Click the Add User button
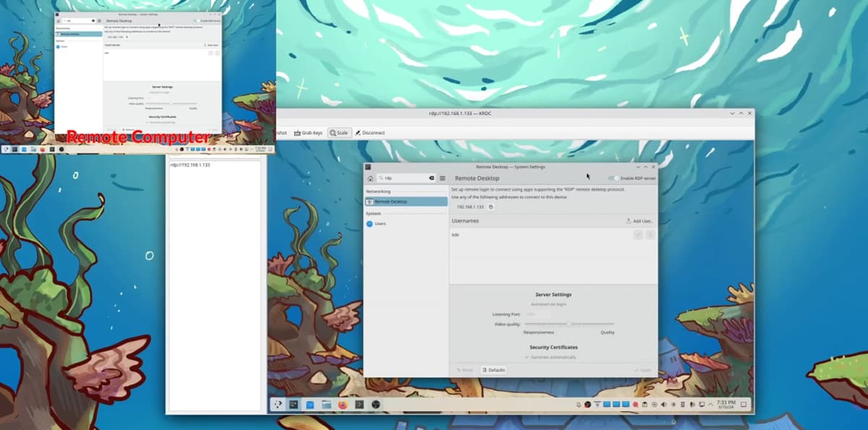The height and width of the screenshot is (430, 868). point(640,221)
